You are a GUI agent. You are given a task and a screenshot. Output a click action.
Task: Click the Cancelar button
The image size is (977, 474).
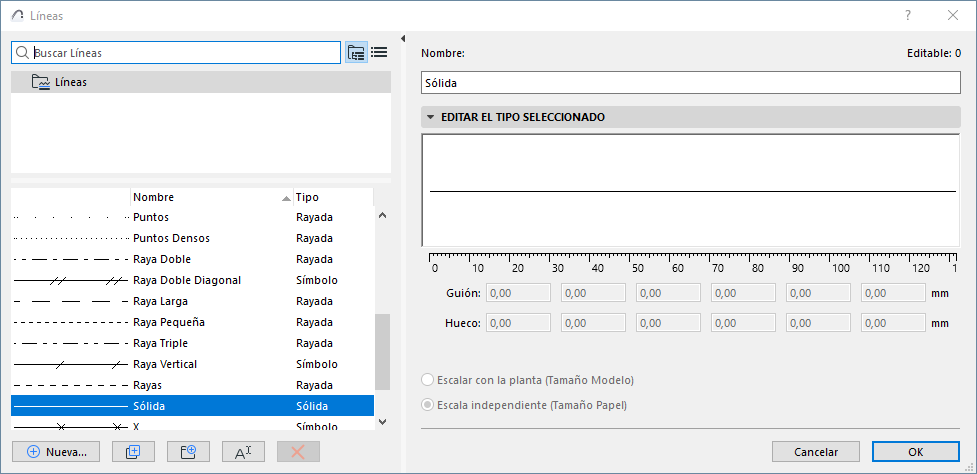(x=816, y=452)
